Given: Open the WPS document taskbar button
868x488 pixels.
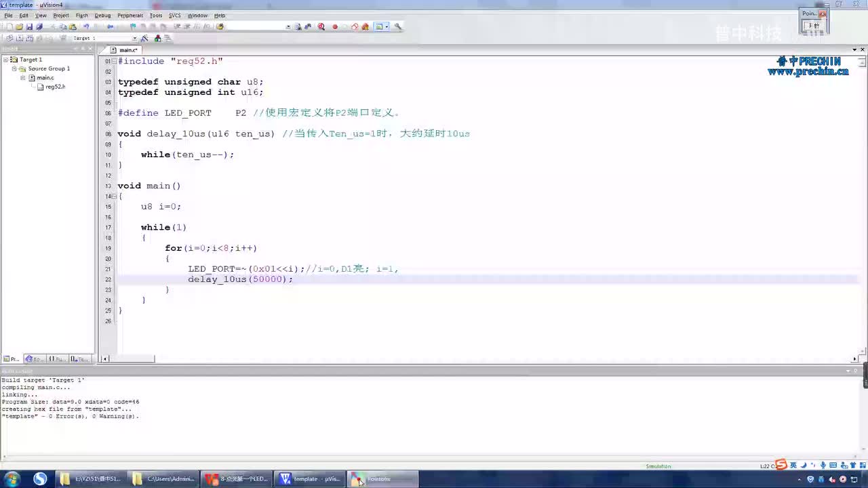Looking at the screenshot, I should 237,479.
